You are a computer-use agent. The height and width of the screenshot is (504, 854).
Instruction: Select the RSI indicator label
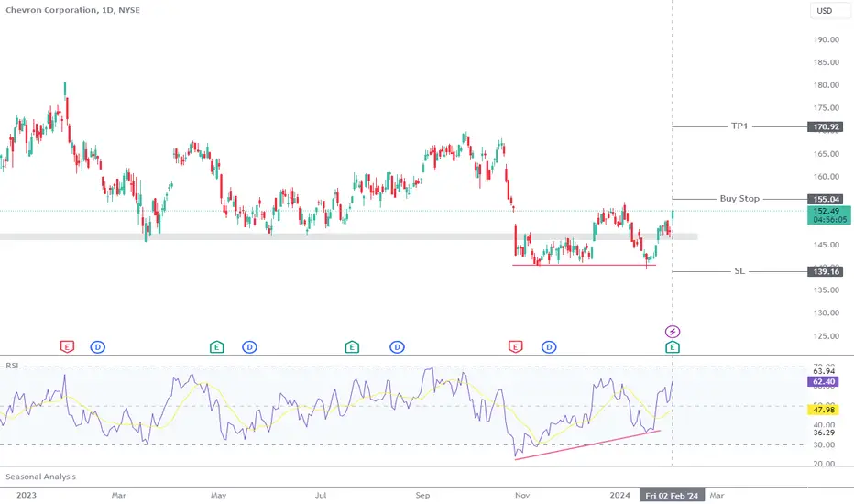pyautogui.click(x=12, y=366)
